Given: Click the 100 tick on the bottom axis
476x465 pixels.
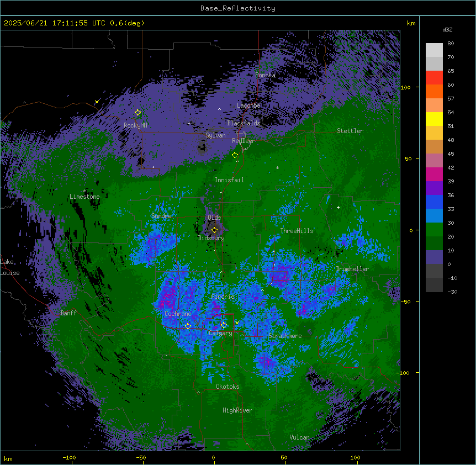Looking at the screenshot, I should [x=355, y=457].
